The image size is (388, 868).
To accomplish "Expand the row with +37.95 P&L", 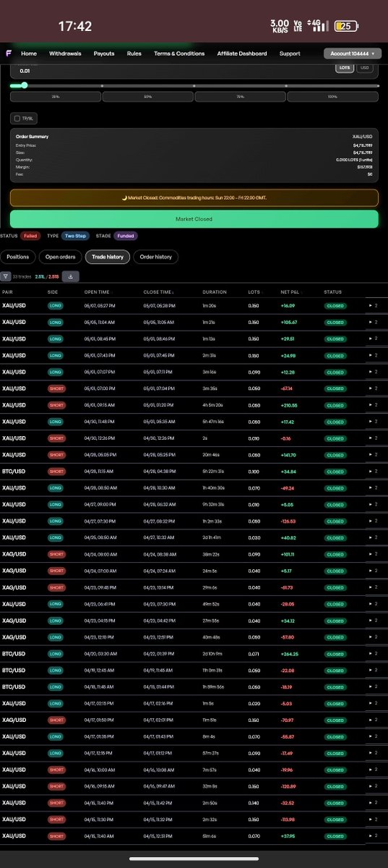I will (374, 836).
